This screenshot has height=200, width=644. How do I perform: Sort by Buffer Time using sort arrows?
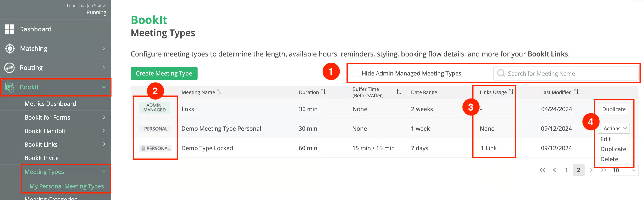(399, 92)
